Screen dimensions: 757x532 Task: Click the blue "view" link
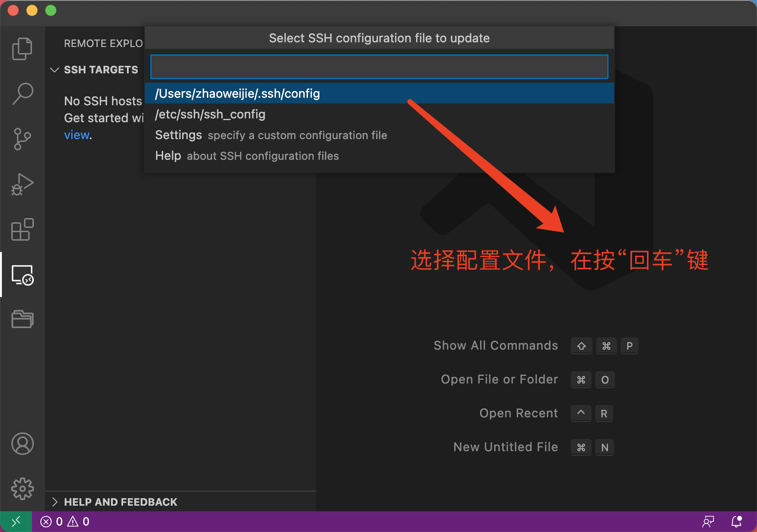(77, 135)
